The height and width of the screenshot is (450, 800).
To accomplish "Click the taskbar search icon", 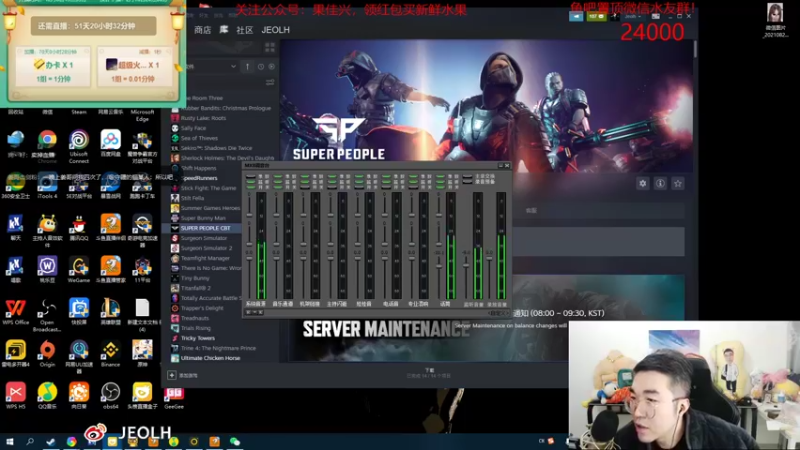I will [x=30, y=441].
